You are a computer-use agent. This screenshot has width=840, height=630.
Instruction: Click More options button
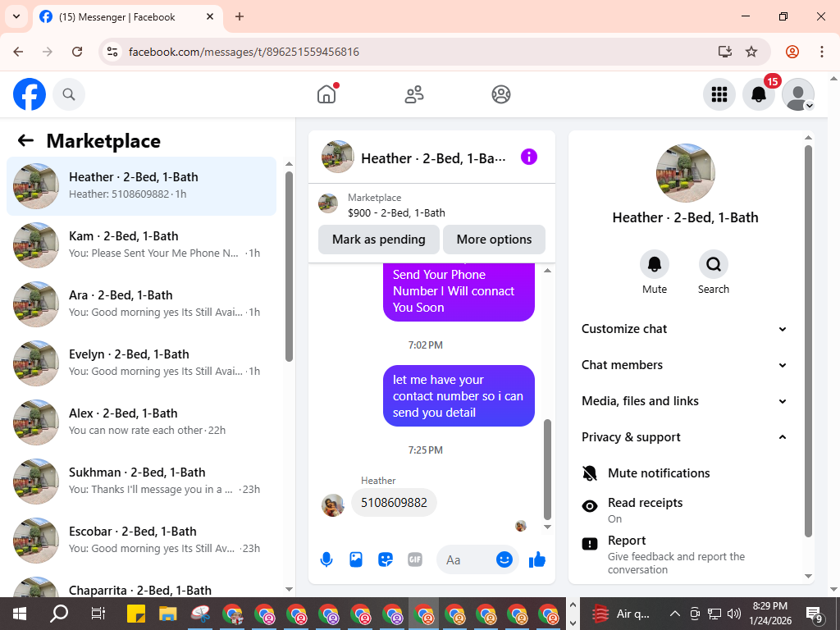pos(494,240)
